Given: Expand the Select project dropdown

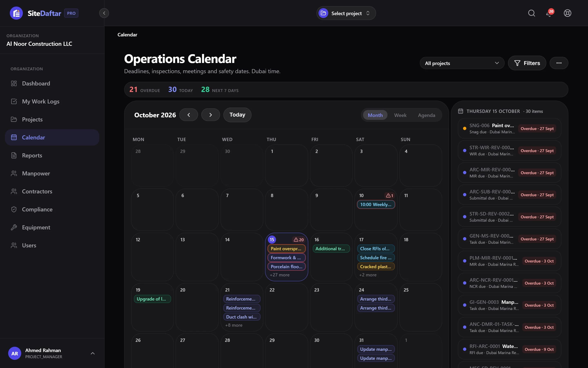Looking at the screenshot, I should [x=346, y=13].
